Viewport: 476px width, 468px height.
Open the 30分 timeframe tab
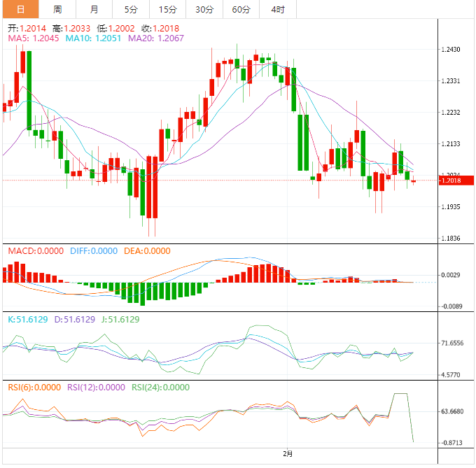click(x=204, y=9)
